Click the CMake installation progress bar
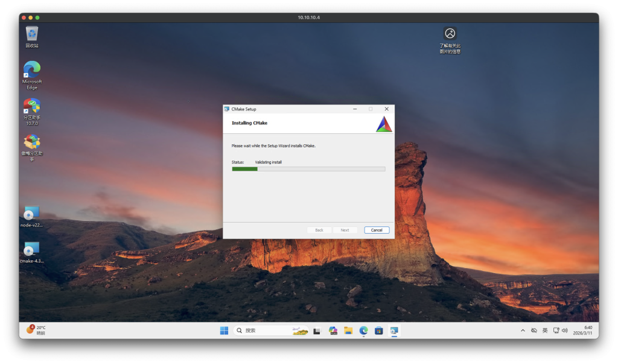 click(308, 169)
